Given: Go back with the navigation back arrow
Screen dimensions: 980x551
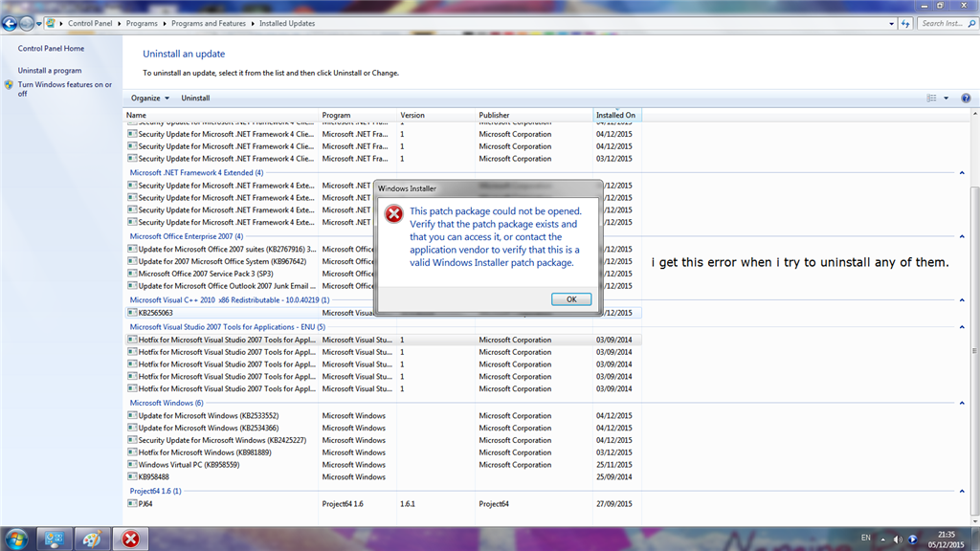Looking at the screenshot, I should pyautogui.click(x=10, y=24).
